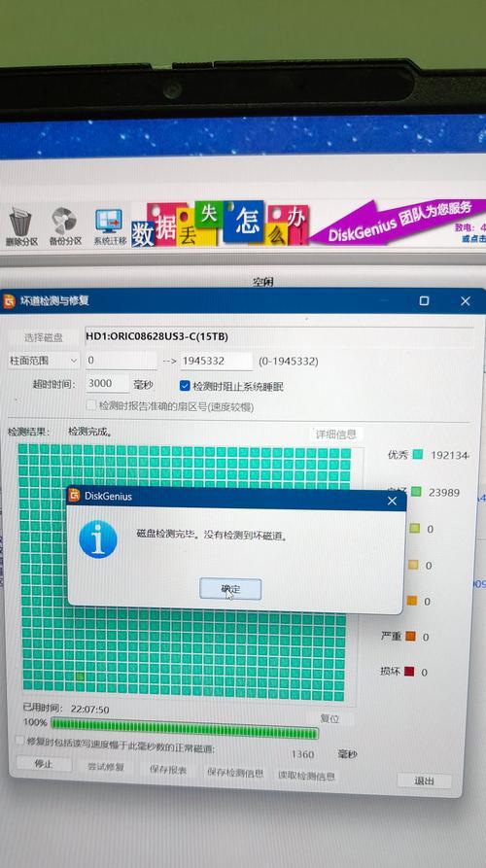Click the 保存报表 button
Screen dimensions: 486x868
point(168,770)
